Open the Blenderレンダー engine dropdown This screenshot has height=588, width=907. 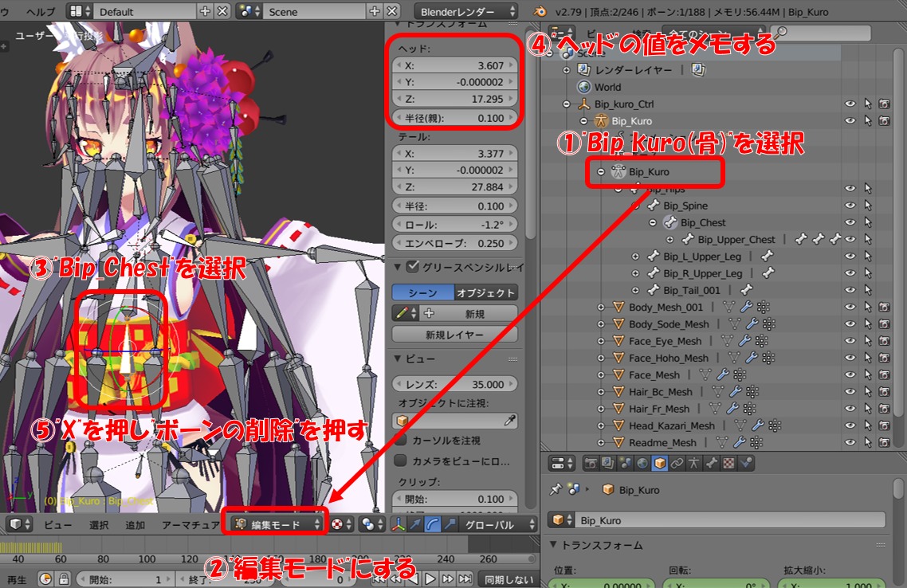pos(466,12)
